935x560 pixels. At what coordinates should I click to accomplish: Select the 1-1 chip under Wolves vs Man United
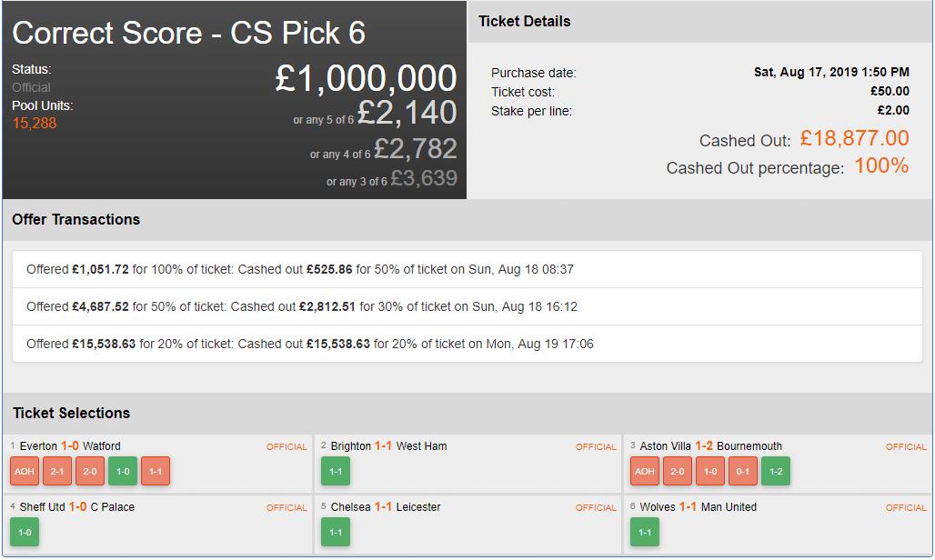pyautogui.click(x=645, y=532)
